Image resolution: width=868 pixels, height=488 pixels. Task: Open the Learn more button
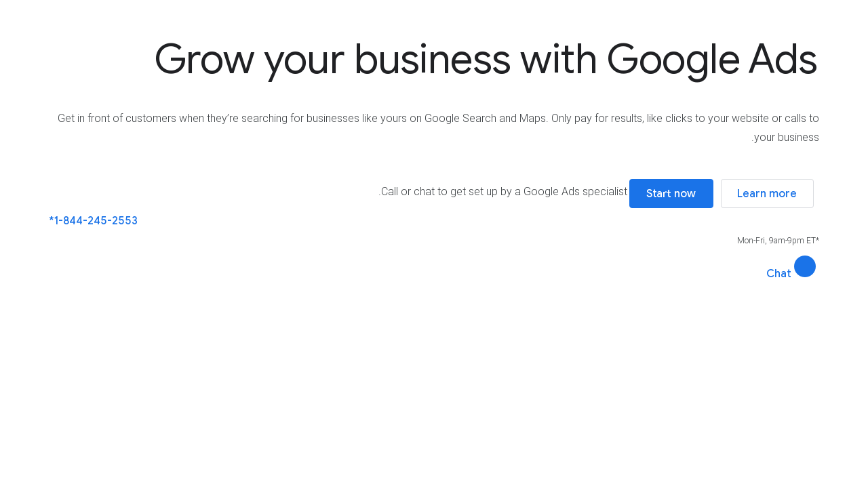point(767,193)
